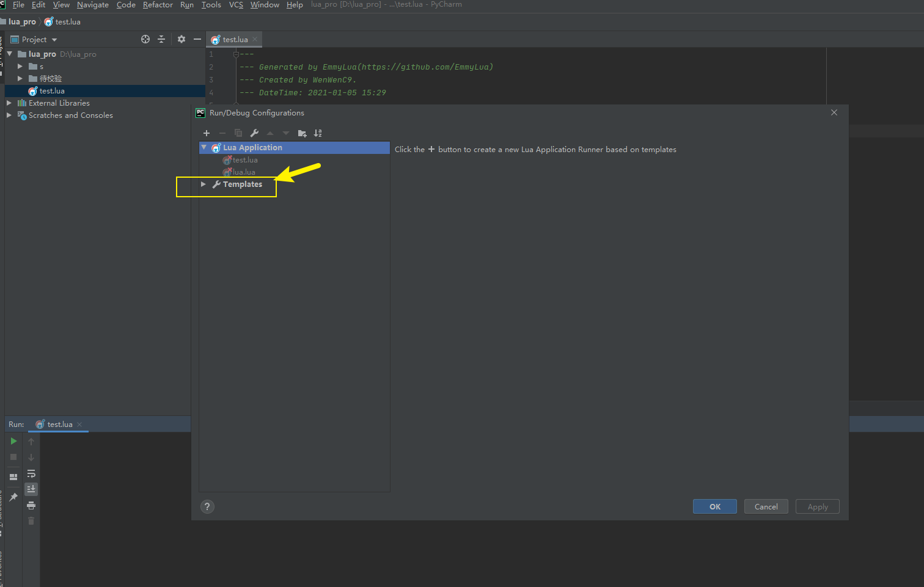Open the Help menu
This screenshot has height=587, width=924.
(295, 5)
